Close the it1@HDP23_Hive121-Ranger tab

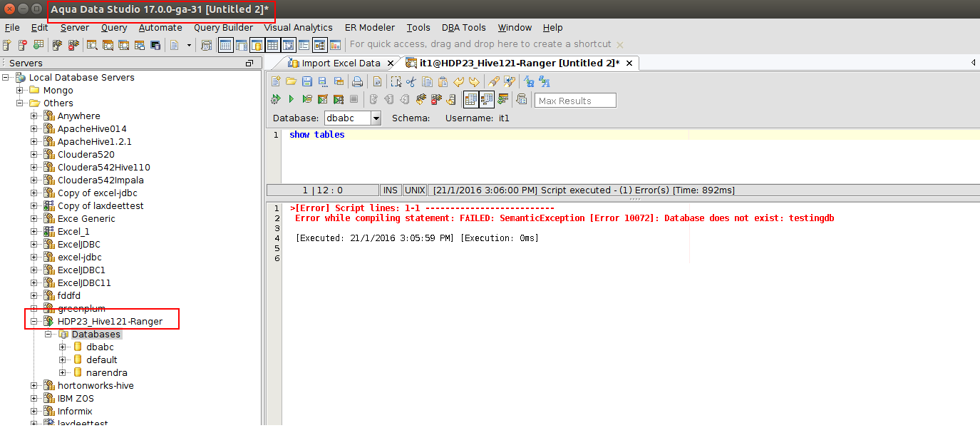point(629,63)
